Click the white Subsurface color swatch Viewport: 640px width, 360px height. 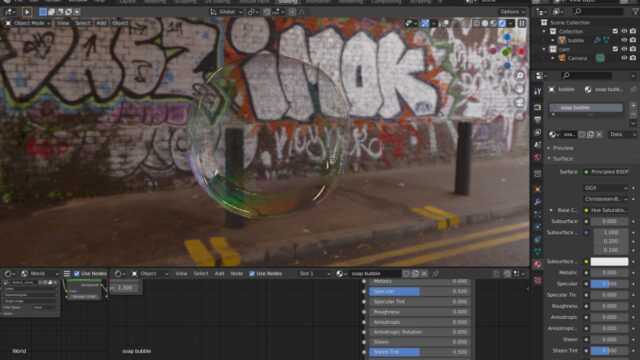(609, 262)
